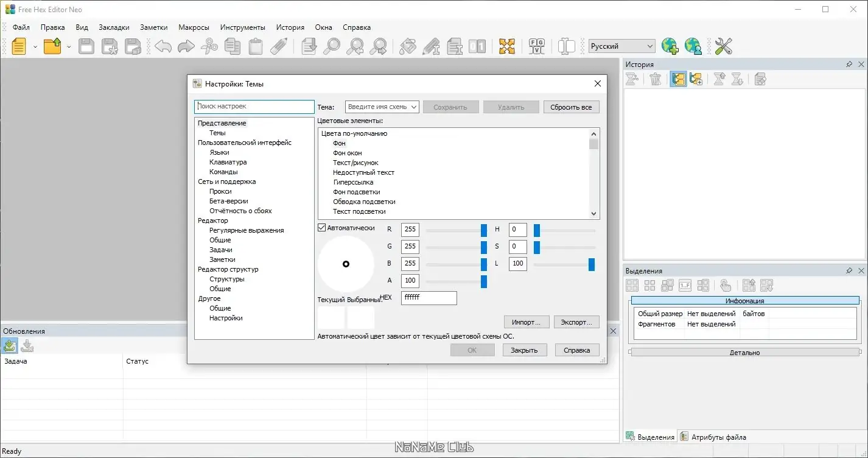Open the Инструменты menu

[x=242, y=27]
